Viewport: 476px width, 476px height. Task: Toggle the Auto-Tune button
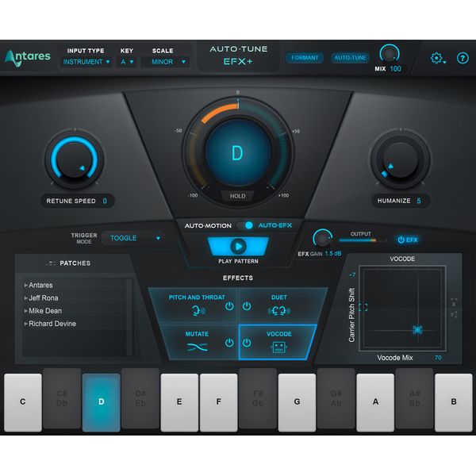pyautogui.click(x=351, y=58)
